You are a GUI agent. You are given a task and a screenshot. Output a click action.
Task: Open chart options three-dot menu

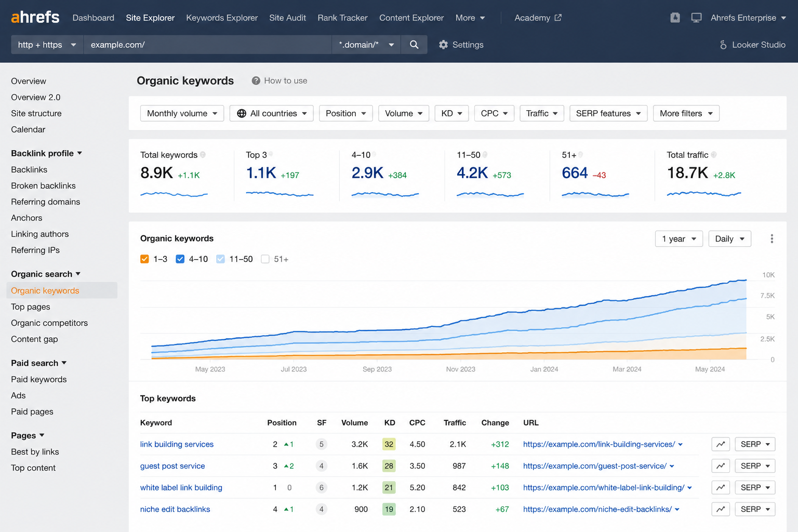(x=772, y=238)
